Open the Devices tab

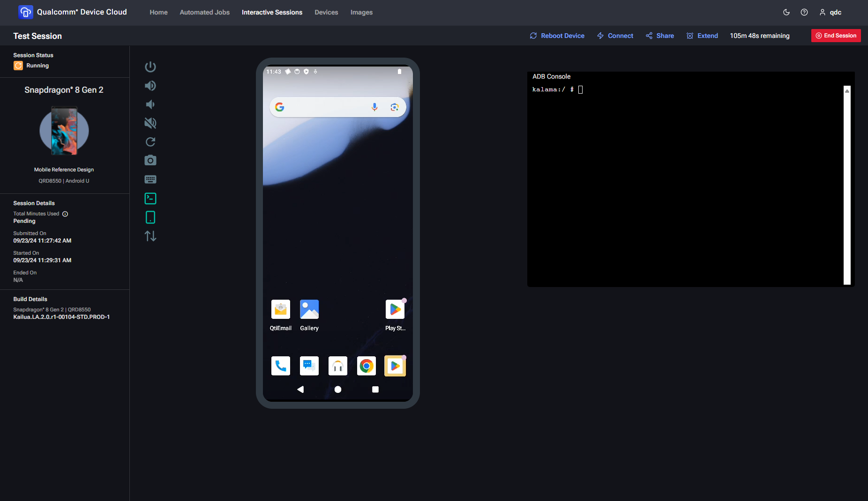[x=326, y=12]
